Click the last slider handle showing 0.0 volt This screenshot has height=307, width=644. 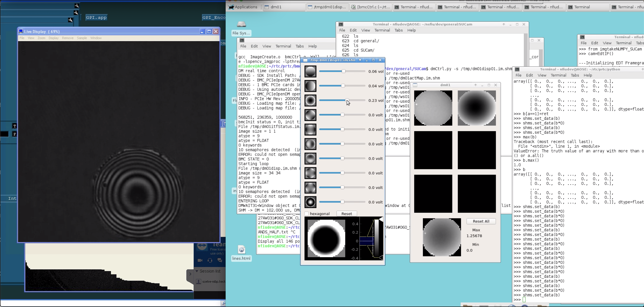tap(342, 202)
